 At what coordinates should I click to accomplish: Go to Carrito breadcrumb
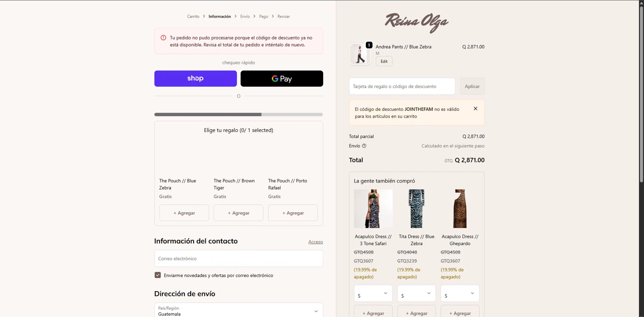click(193, 16)
